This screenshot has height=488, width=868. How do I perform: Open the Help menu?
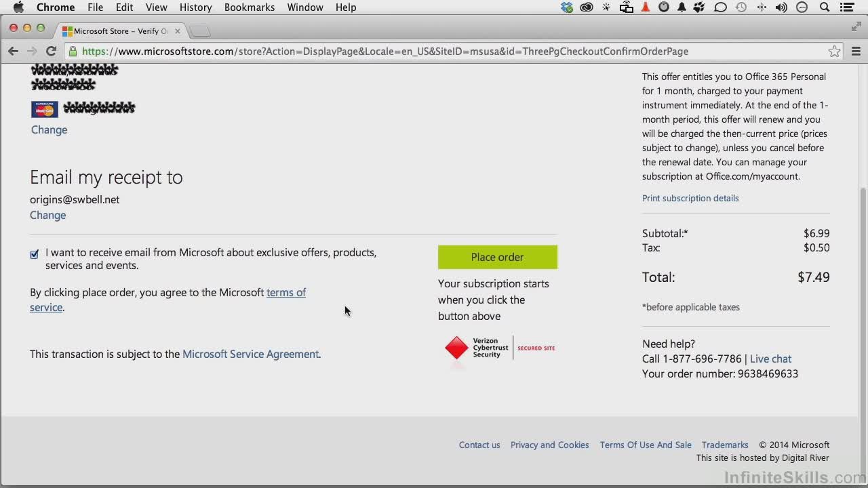click(346, 7)
